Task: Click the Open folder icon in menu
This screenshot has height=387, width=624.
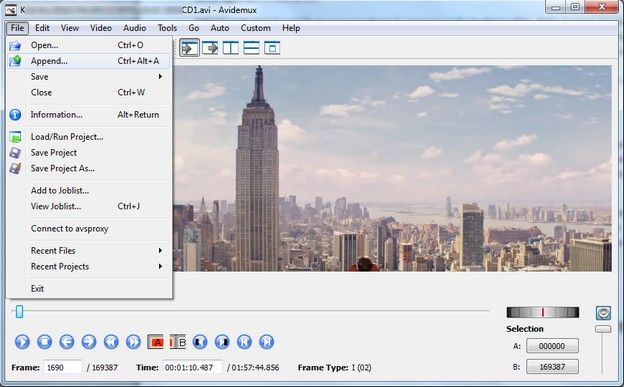Action: tap(15, 45)
